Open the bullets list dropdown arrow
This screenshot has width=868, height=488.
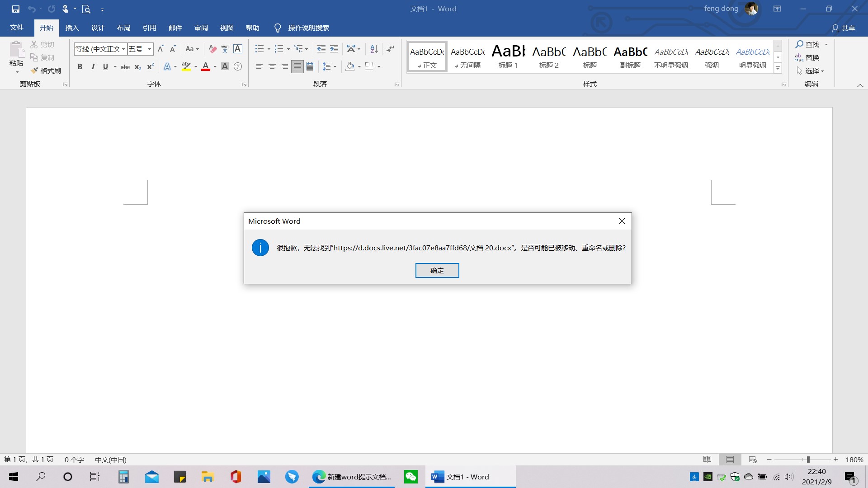(x=269, y=49)
